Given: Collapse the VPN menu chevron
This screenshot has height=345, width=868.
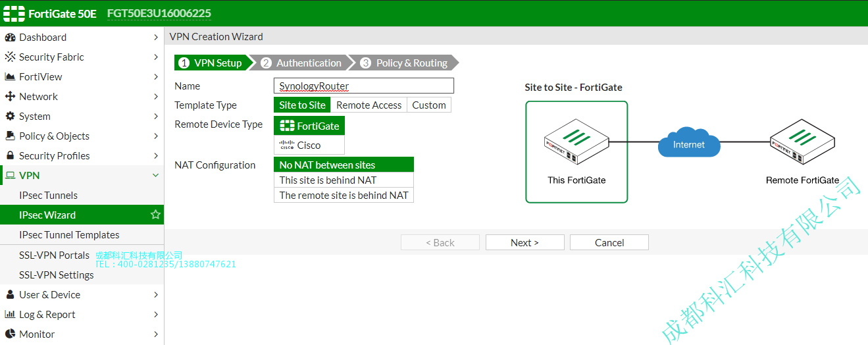Looking at the screenshot, I should point(156,176).
